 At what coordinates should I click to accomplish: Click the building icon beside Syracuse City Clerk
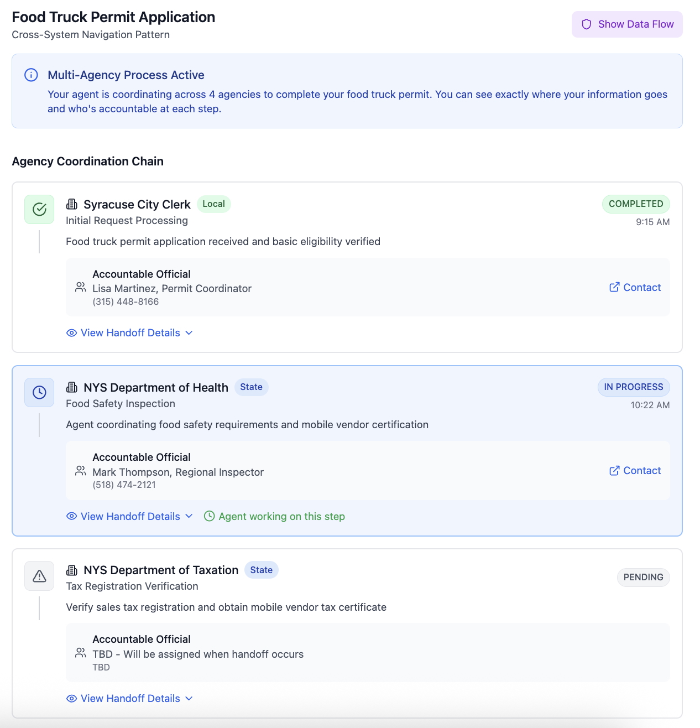pos(72,204)
